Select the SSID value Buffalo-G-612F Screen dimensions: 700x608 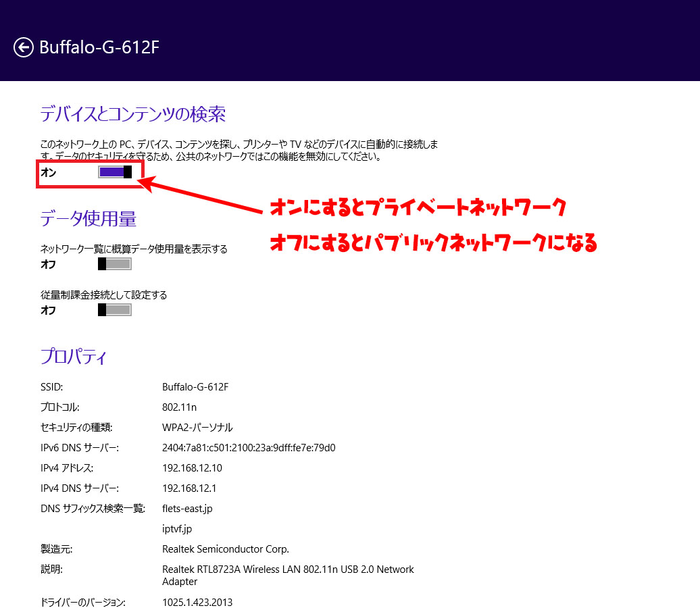[195, 387]
